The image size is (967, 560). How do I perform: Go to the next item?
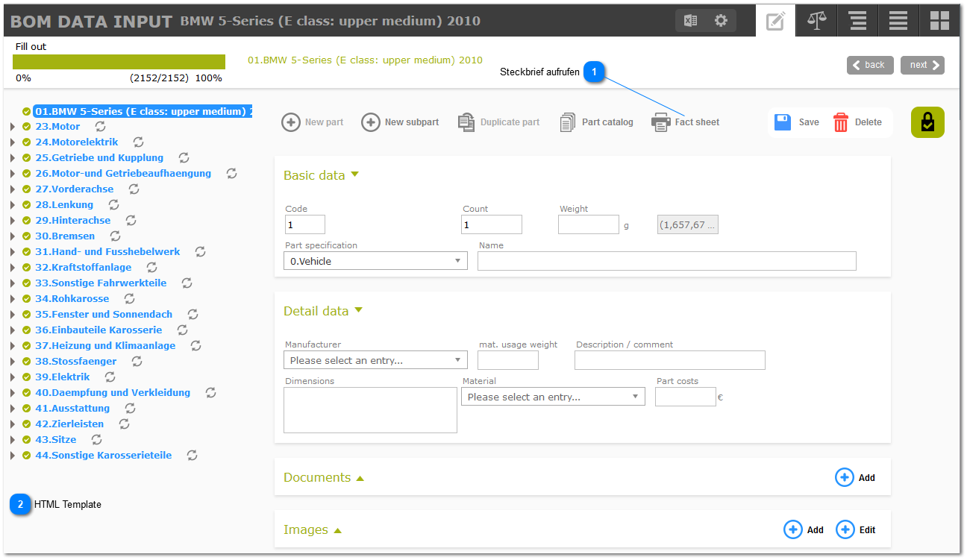pyautogui.click(x=922, y=65)
